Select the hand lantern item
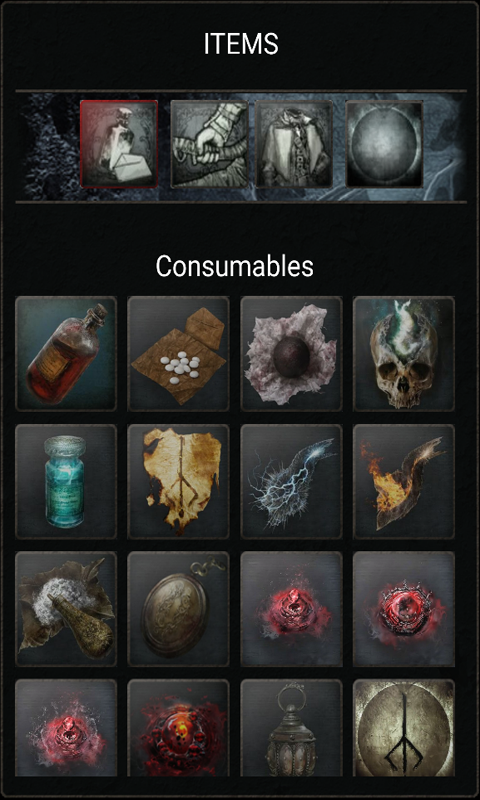The width and height of the screenshot is (480, 800). [x=291, y=728]
